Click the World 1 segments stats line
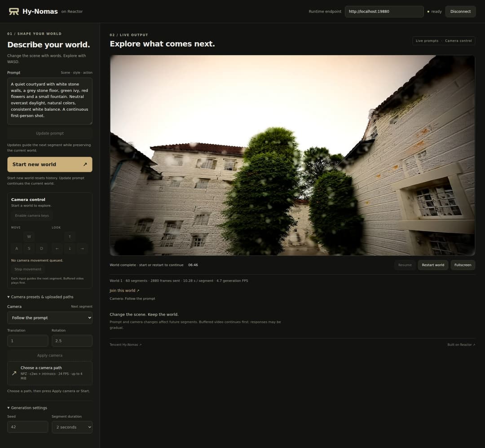 click(179, 281)
